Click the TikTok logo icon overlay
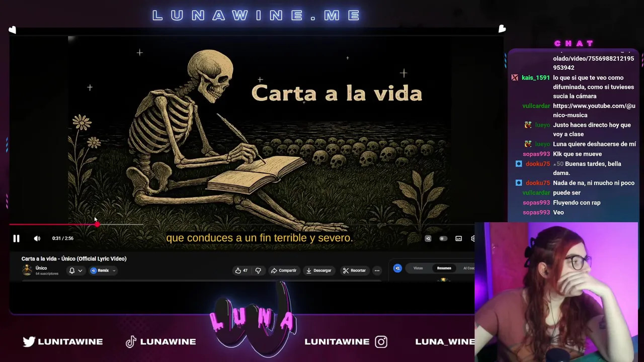Screen dimensions: 644x362 coord(131,341)
